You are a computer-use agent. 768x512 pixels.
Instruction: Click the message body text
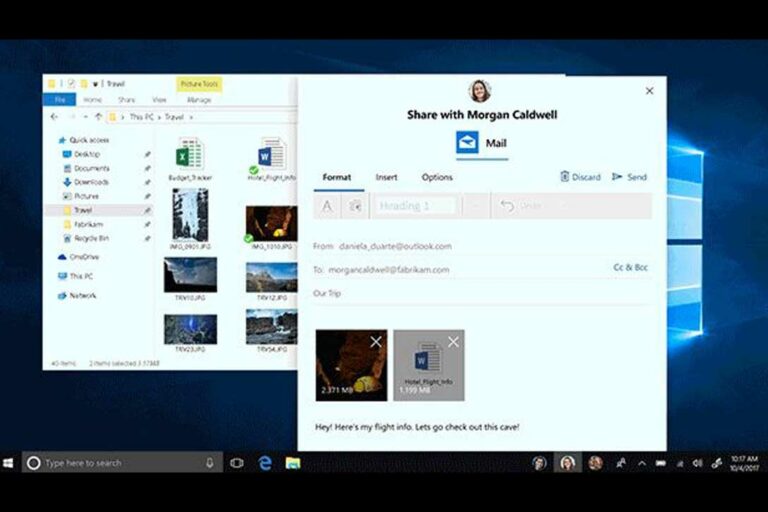point(417,427)
